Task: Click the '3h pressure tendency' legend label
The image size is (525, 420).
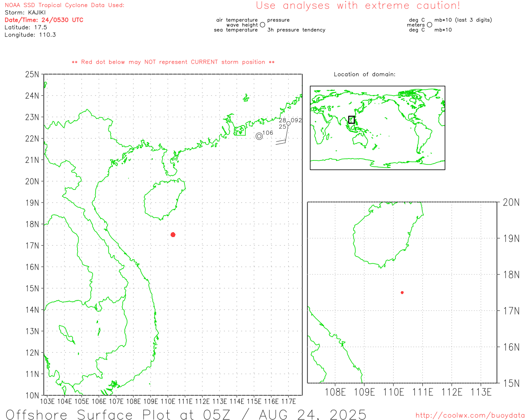Action: point(297,30)
